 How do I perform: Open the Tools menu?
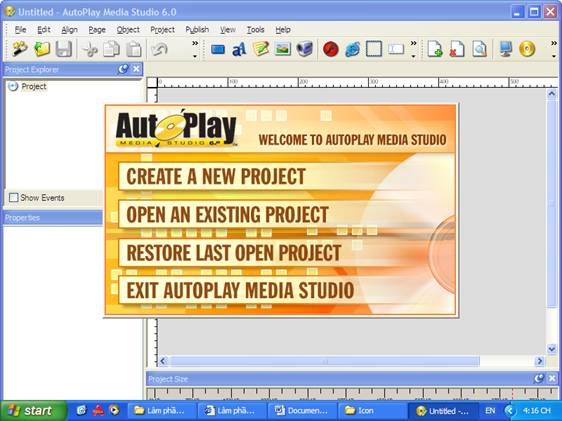click(256, 30)
